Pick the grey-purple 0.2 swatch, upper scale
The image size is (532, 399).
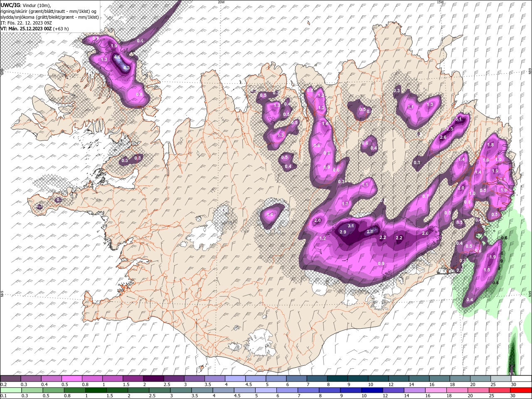10,379
